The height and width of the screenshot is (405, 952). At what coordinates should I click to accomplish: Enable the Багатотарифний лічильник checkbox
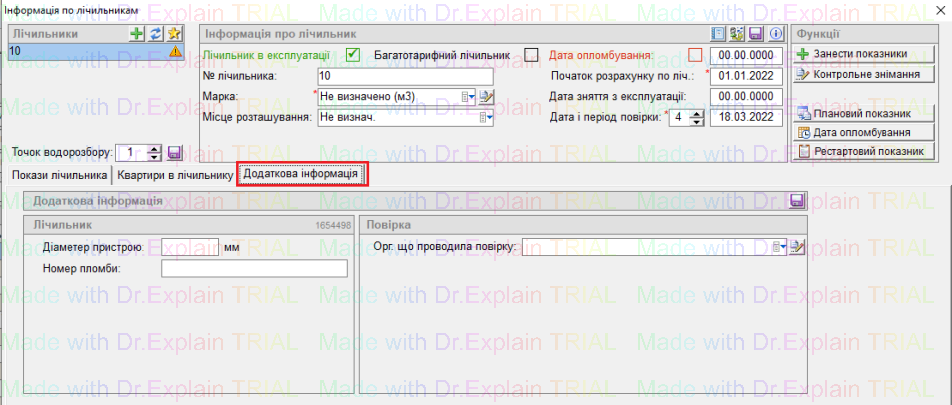(531, 55)
